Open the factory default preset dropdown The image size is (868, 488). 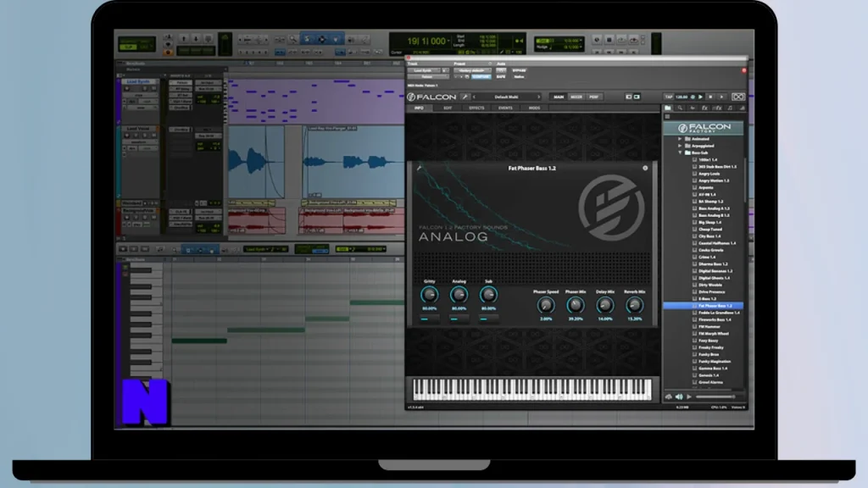pos(471,71)
